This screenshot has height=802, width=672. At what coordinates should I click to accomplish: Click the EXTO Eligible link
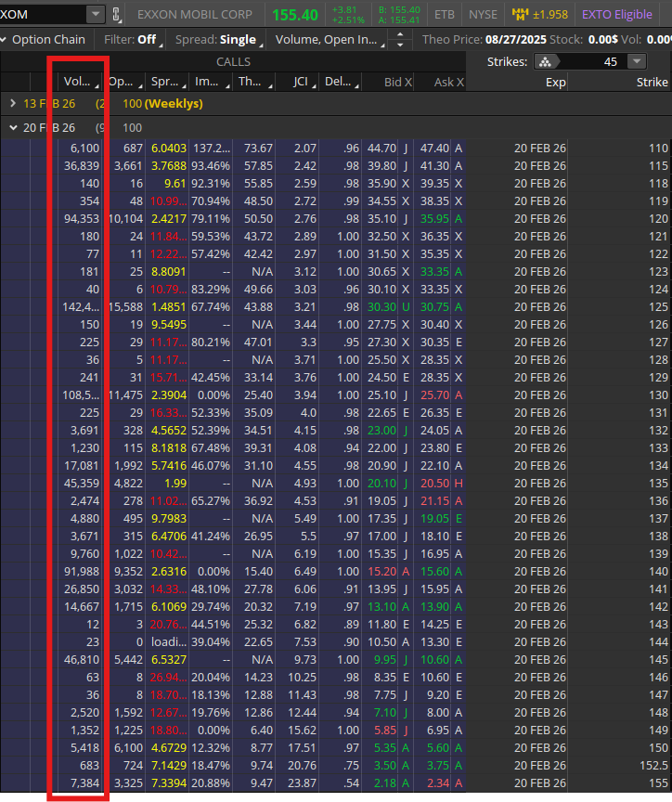pos(616,14)
